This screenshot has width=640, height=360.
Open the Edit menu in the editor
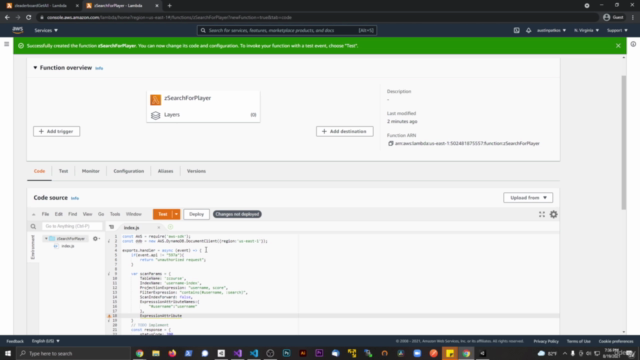click(59, 214)
